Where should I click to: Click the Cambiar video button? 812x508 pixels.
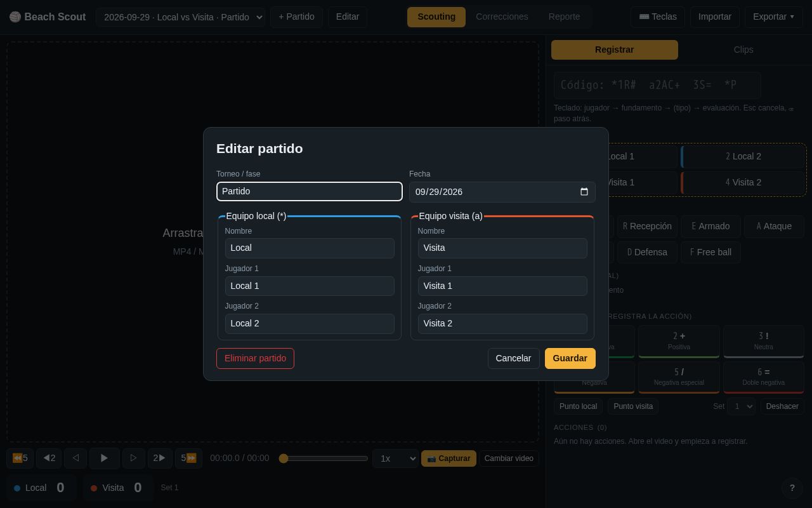coord(509,458)
